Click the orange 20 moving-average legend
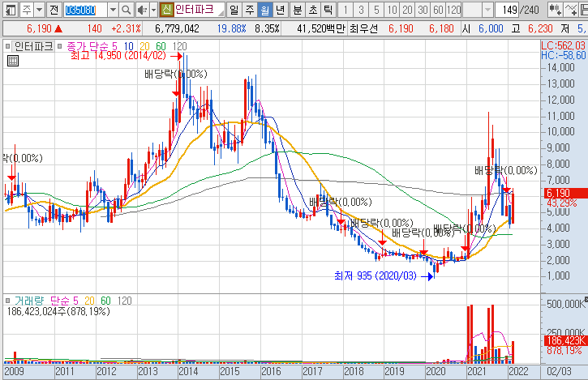 click(x=144, y=46)
